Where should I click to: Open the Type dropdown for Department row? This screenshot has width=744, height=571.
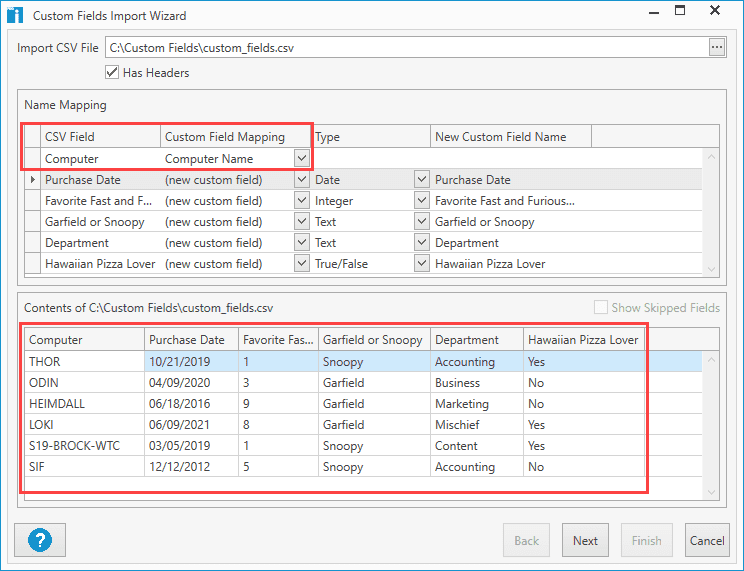click(x=421, y=242)
